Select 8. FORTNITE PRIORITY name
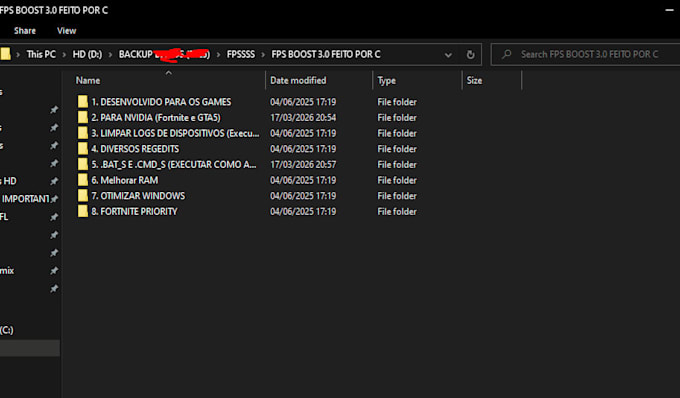This screenshot has width=680, height=398. 134,211
